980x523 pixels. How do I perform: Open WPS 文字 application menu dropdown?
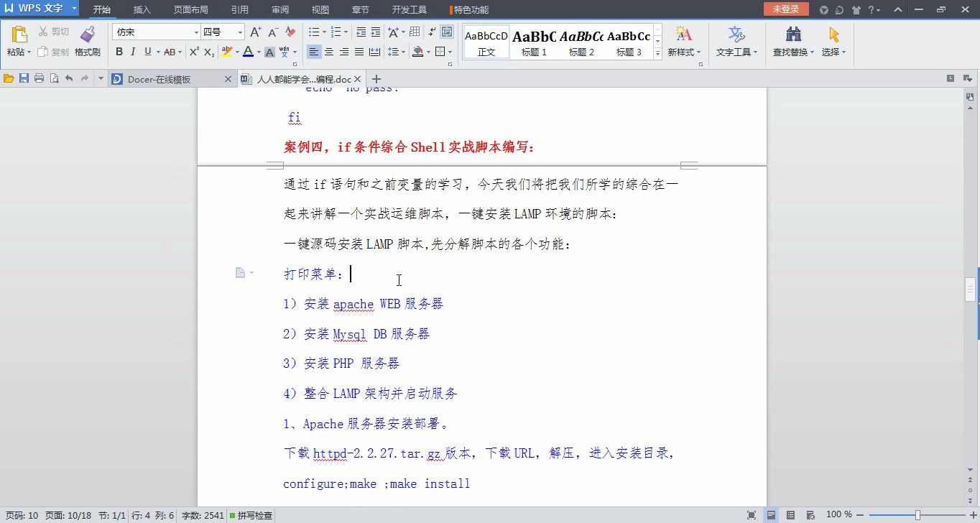point(74,9)
